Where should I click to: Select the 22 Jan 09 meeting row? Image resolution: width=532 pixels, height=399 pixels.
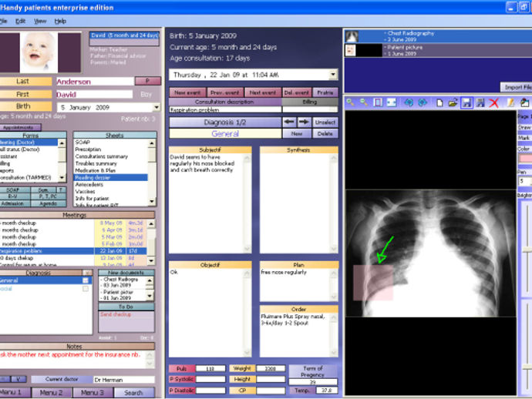pos(73,251)
